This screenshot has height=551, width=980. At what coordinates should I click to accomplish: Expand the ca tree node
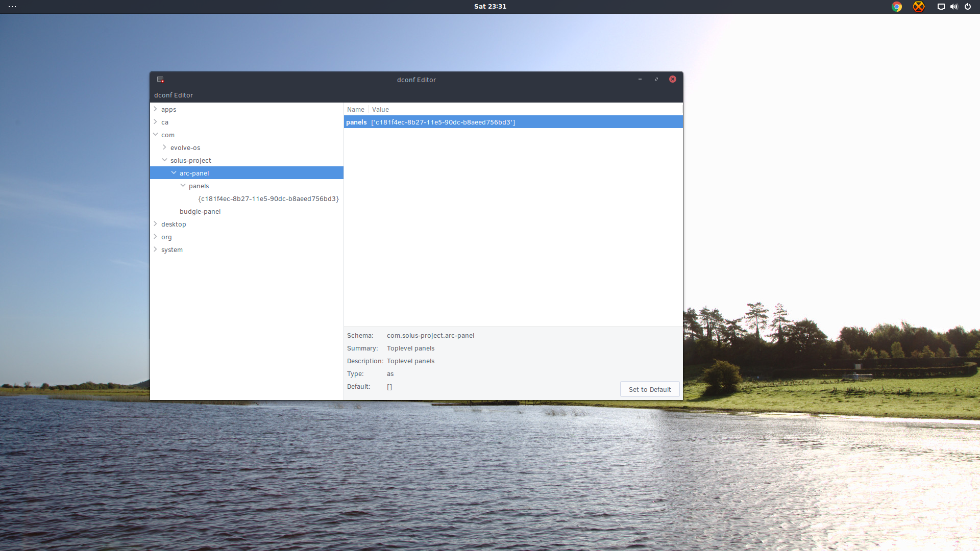click(x=155, y=122)
